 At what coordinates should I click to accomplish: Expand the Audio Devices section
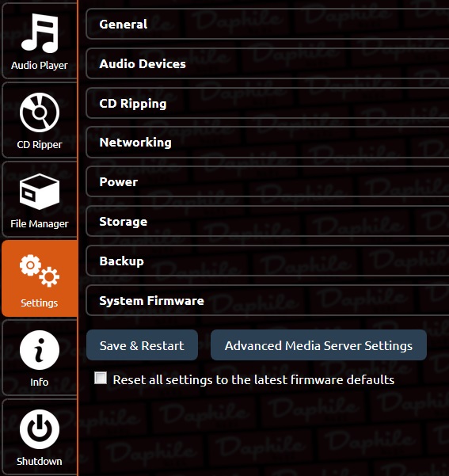pos(268,63)
